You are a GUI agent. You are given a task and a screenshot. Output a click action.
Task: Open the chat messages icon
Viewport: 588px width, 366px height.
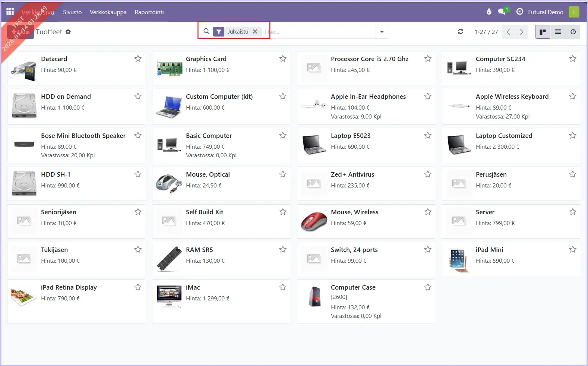coord(502,12)
